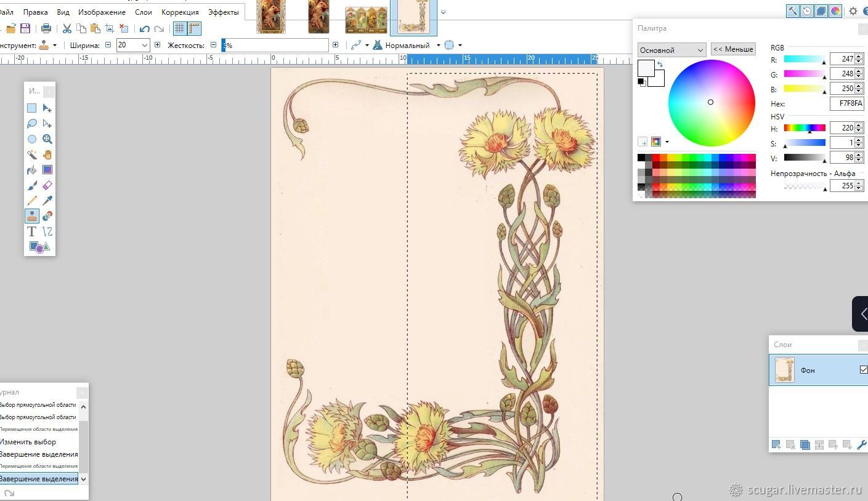Select the Move Selection tool
This screenshot has width=868, height=501.
click(x=47, y=124)
